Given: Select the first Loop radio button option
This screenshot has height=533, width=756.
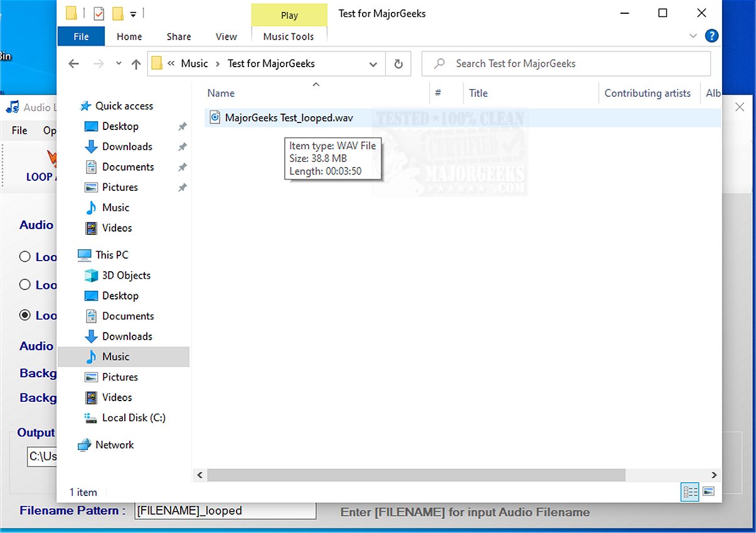Looking at the screenshot, I should [25, 256].
